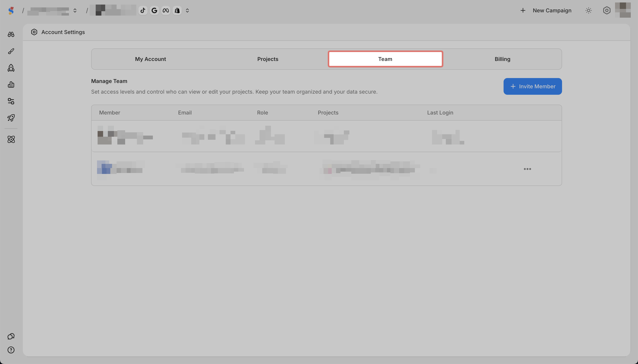
Task: Expand the workspace switcher chevron
Action: pyautogui.click(x=75, y=10)
